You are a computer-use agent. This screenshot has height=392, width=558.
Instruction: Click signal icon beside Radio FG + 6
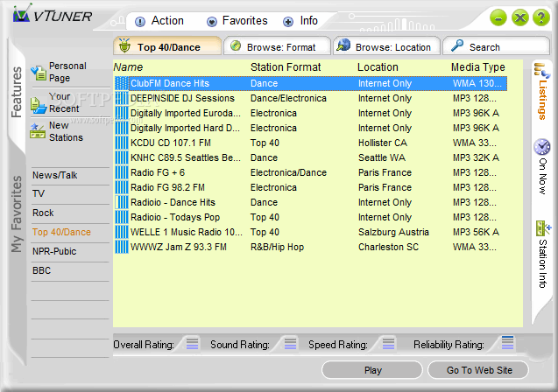(x=122, y=172)
